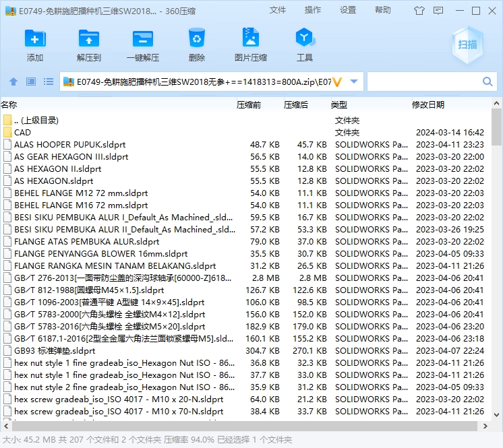Viewport: 503px width, 448px height.
Task: Click the search magnifier icon
Action: point(487,82)
